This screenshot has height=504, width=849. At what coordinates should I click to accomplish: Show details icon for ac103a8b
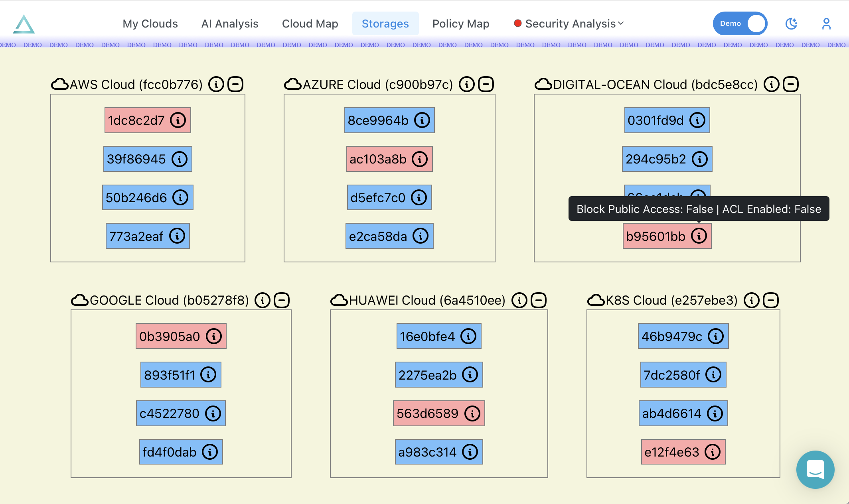click(420, 159)
